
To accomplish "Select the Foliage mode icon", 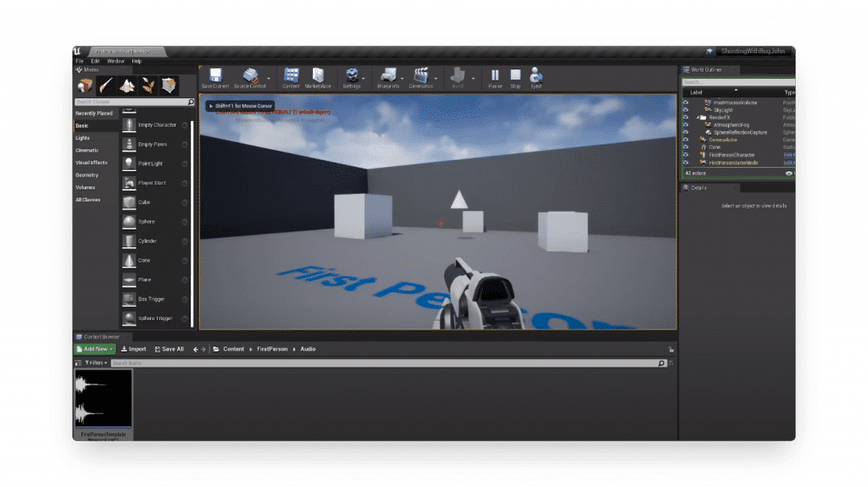I will pyautogui.click(x=147, y=86).
